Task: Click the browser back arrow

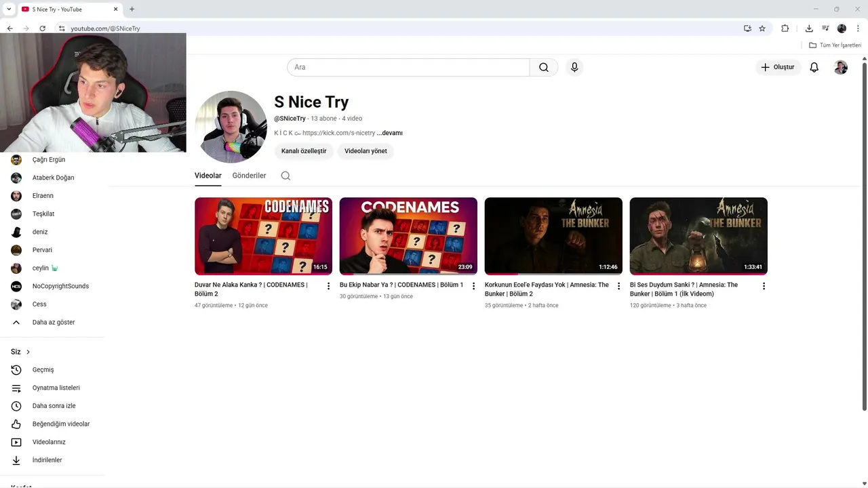Action: [x=9, y=28]
